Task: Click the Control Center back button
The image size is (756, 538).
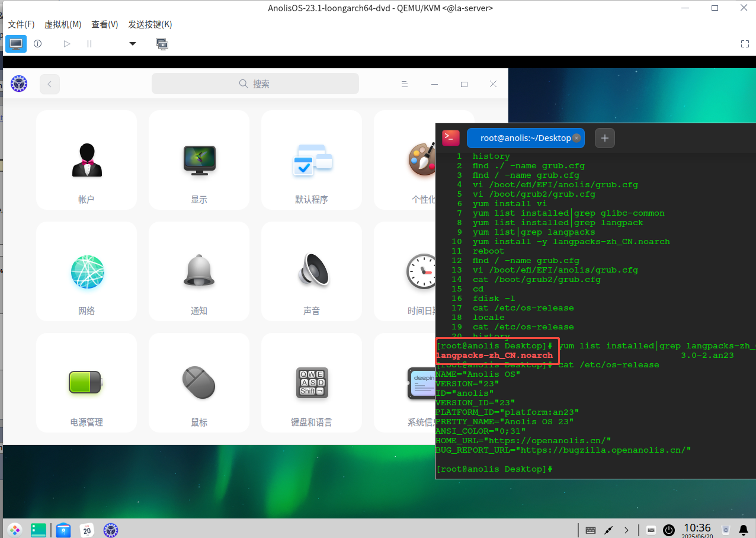Action: pyautogui.click(x=50, y=84)
